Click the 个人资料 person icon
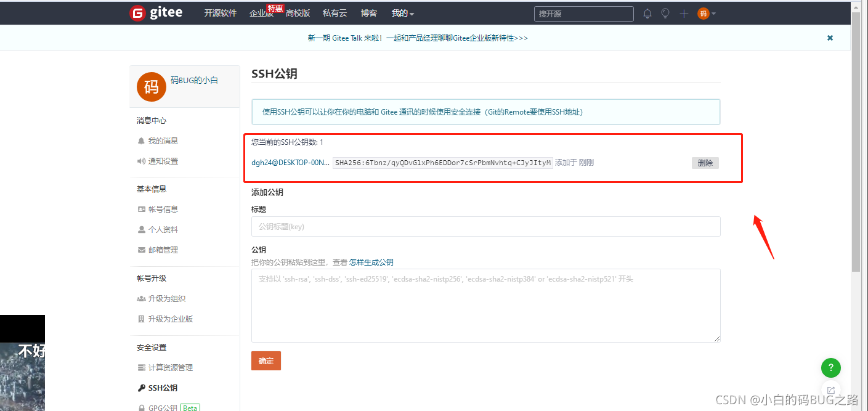868x411 pixels. coord(142,229)
